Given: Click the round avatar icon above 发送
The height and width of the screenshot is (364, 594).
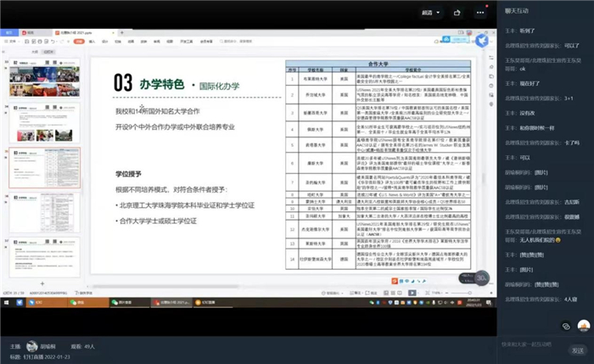Looking at the screenshot, I should pos(584,326).
